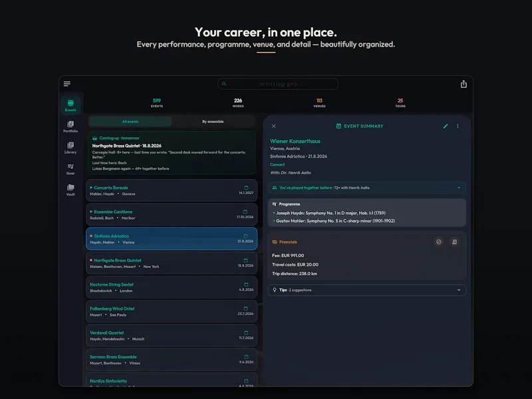
Task: Open the Ensemble Cantilena event
Action: click(172, 214)
